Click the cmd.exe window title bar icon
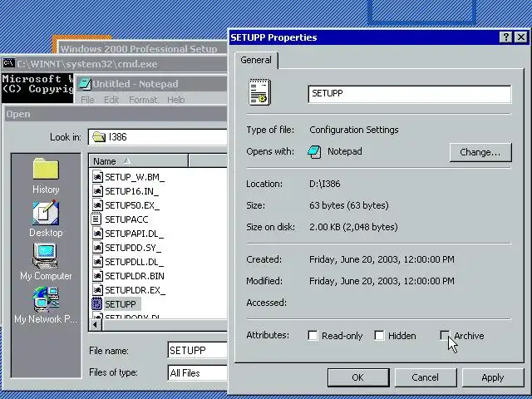532x399 pixels. click(8, 63)
